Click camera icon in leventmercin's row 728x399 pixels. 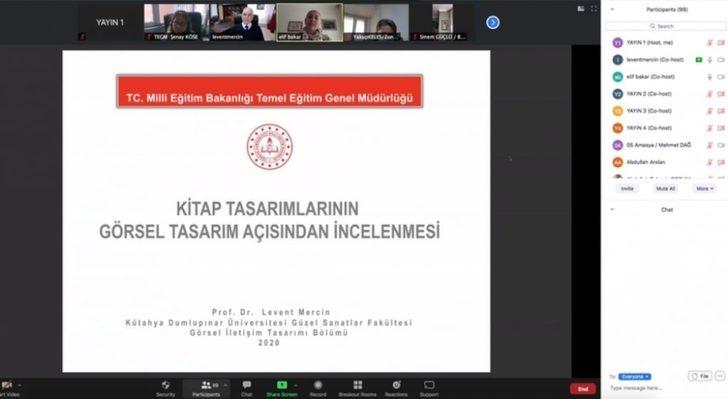pyautogui.click(x=721, y=60)
